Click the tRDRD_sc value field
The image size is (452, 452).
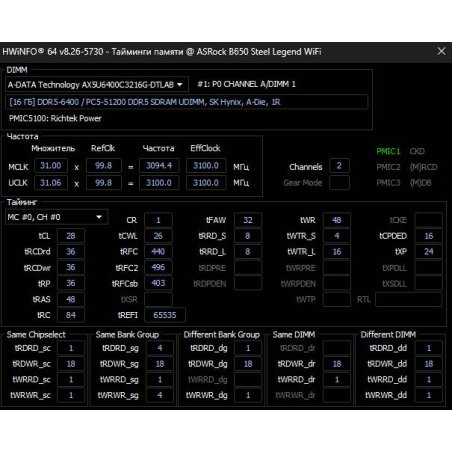coord(71,348)
